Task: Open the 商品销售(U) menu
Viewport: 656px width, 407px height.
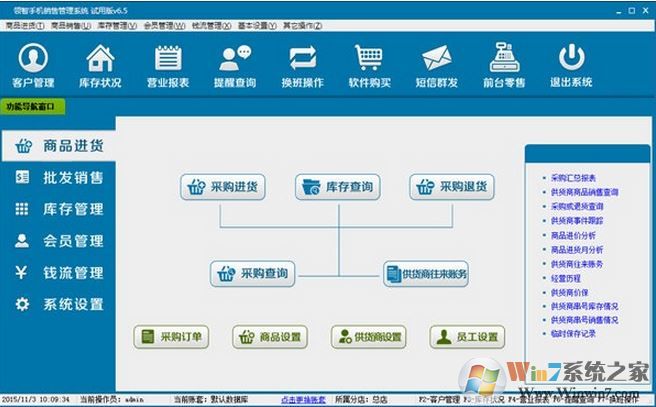Action: pyautogui.click(x=71, y=26)
